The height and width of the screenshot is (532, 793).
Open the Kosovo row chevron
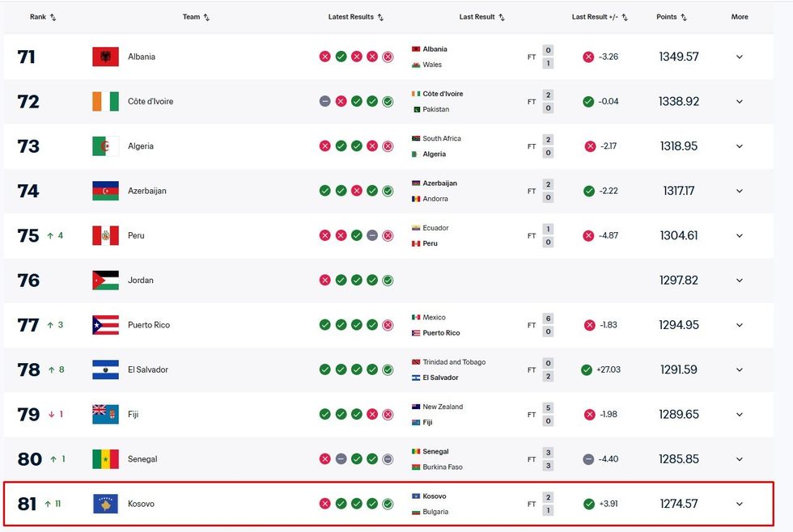[739, 504]
